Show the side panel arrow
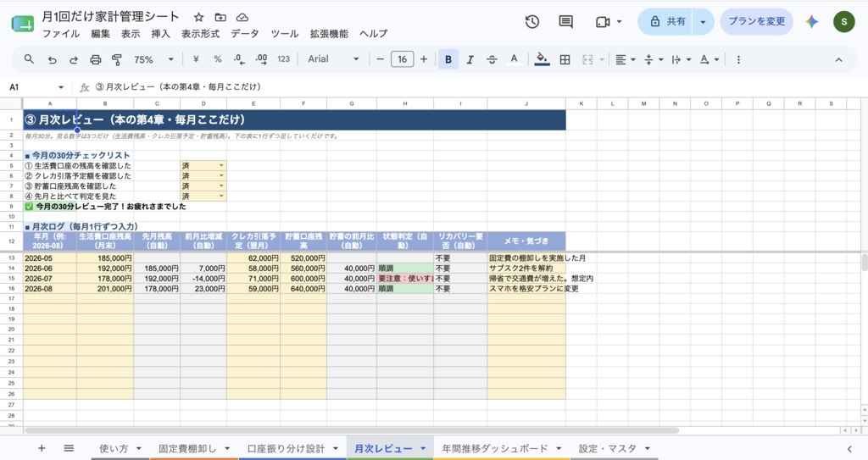The height and width of the screenshot is (460, 868). (x=849, y=449)
